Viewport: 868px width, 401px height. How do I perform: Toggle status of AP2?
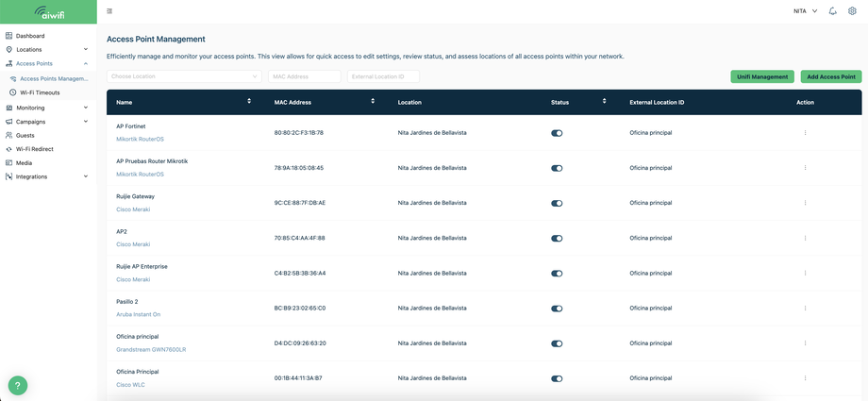(x=557, y=238)
